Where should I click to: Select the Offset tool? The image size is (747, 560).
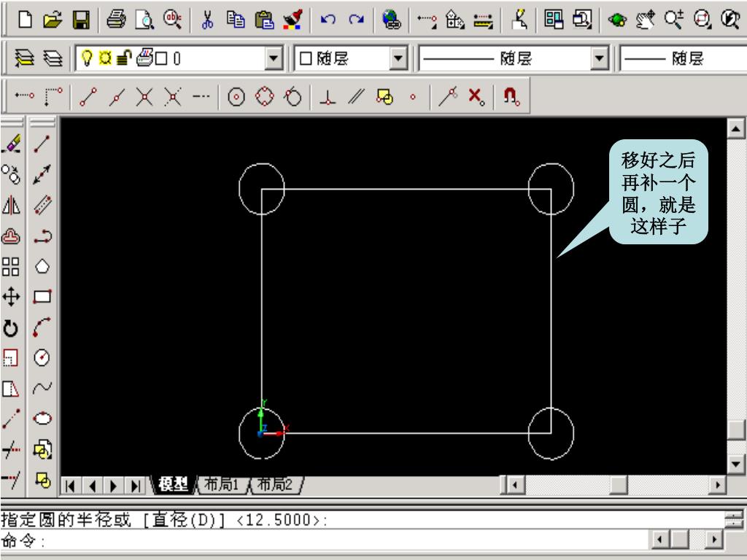[11, 236]
